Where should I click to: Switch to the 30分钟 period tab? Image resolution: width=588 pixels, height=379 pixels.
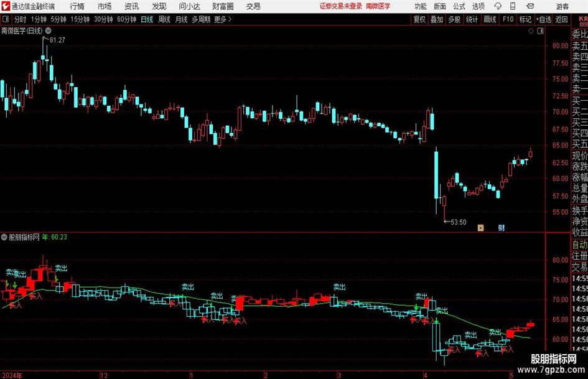[103, 19]
